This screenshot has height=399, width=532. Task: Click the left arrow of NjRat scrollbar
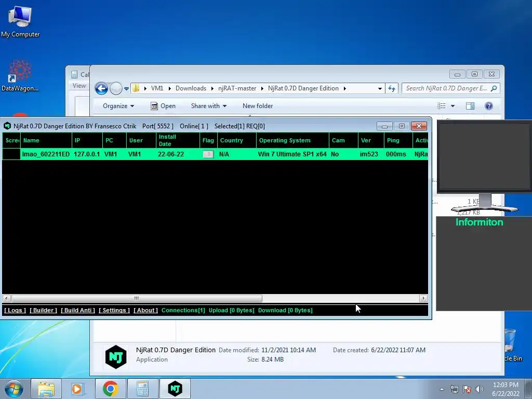tap(6, 298)
